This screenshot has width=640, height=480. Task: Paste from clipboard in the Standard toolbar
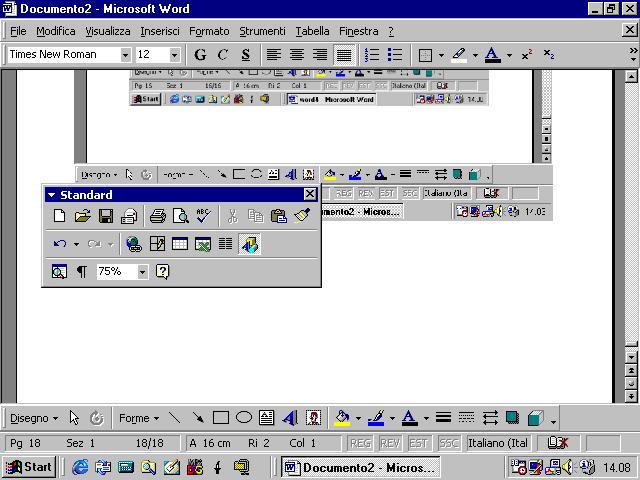[279, 216]
